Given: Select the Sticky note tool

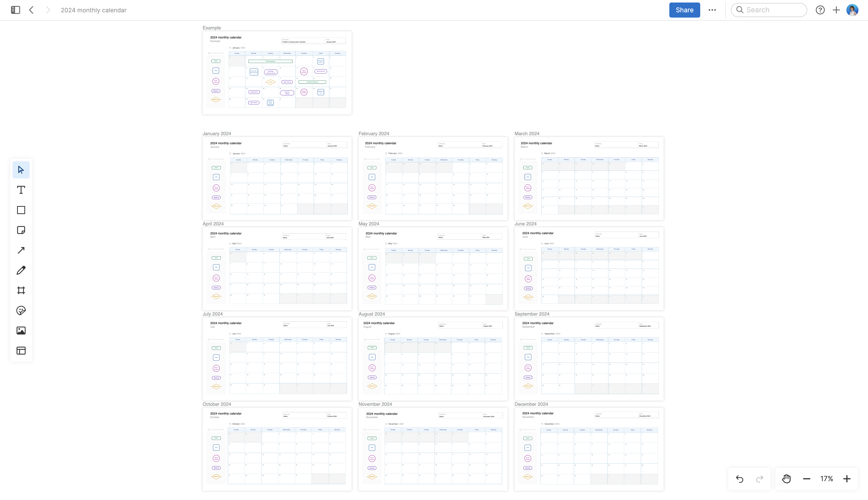Looking at the screenshot, I should pyautogui.click(x=21, y=230).
